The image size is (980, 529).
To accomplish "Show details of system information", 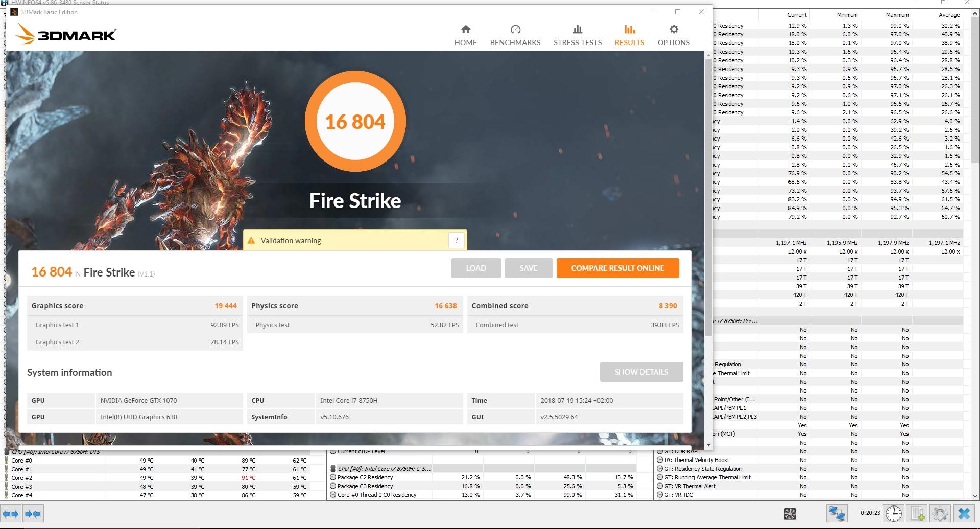I will click(x=641, y=372).
